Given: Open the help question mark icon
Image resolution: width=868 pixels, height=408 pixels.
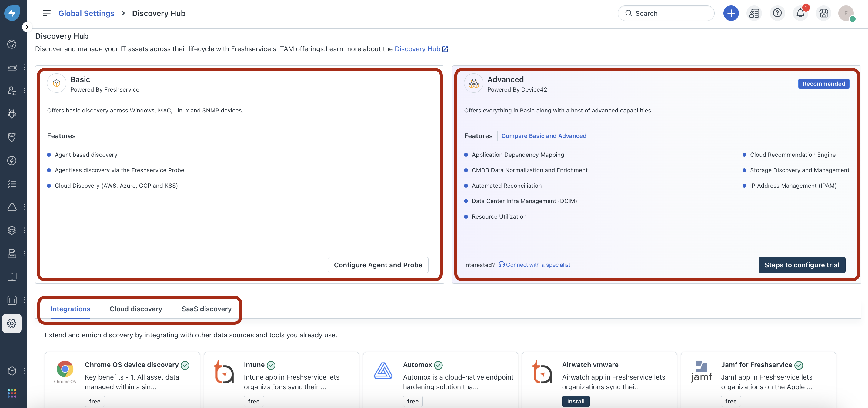Looking at the screenshot, I should coord(777,13).
